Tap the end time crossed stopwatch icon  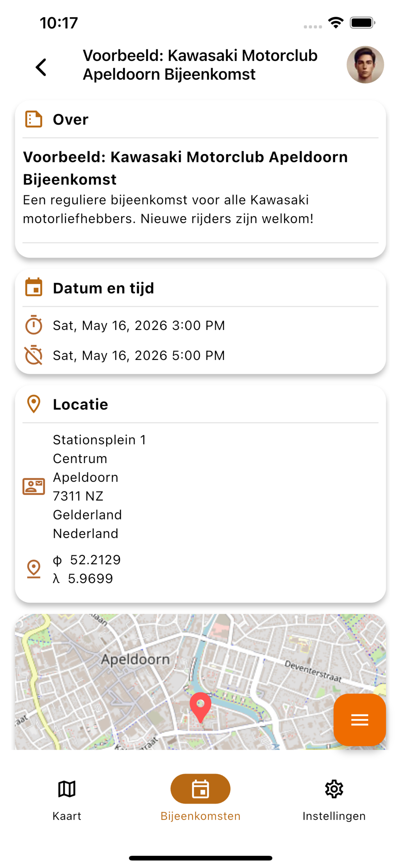tap(34, 355)
